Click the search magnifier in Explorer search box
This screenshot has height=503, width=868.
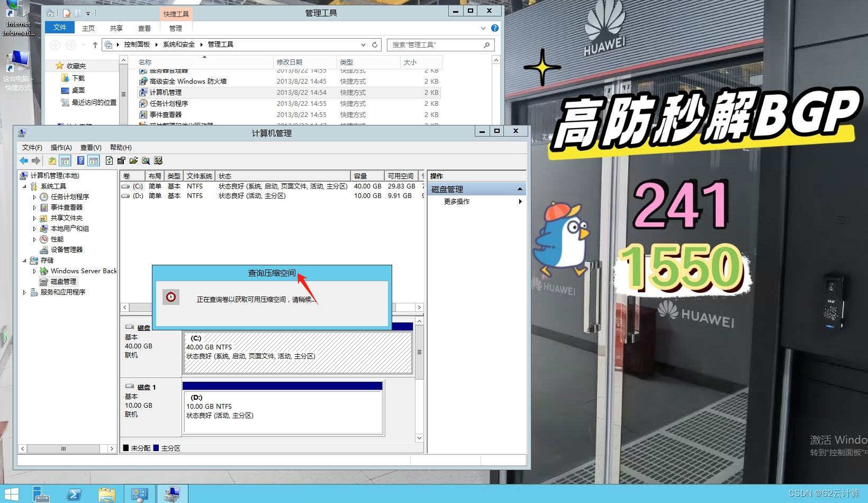coord(486,45)
